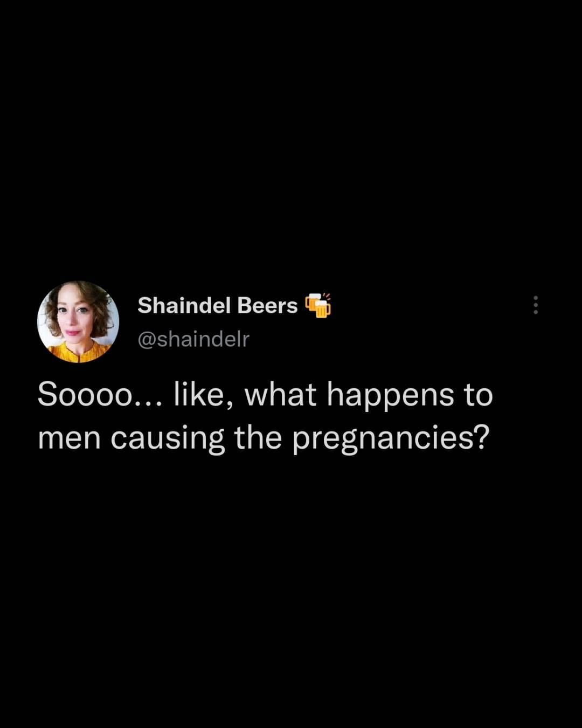Click the word 'to' ending the first line
This screenshot has height=728, width=582.
(x=478, y=395)
